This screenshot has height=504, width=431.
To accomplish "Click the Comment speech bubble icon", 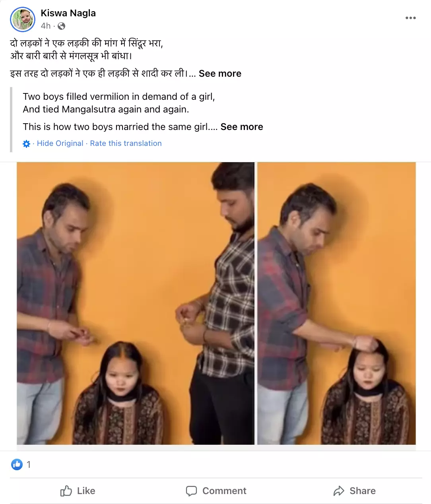I will click(x=191, y=491).
